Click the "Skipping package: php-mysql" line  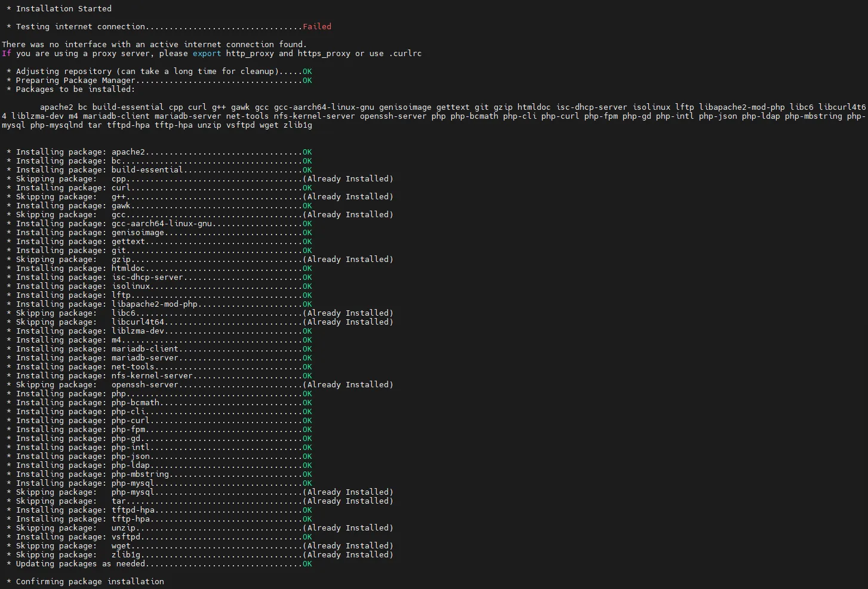85,492
